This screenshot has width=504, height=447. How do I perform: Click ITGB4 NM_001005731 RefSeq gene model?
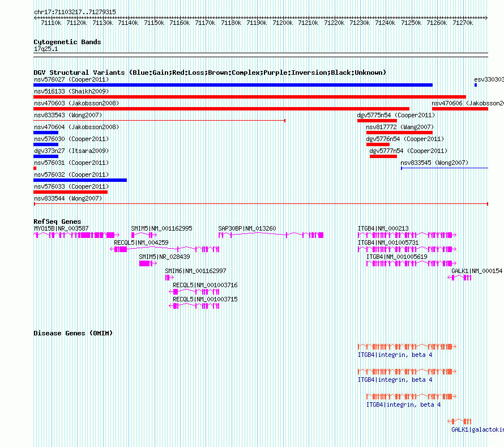pos(407,249)
